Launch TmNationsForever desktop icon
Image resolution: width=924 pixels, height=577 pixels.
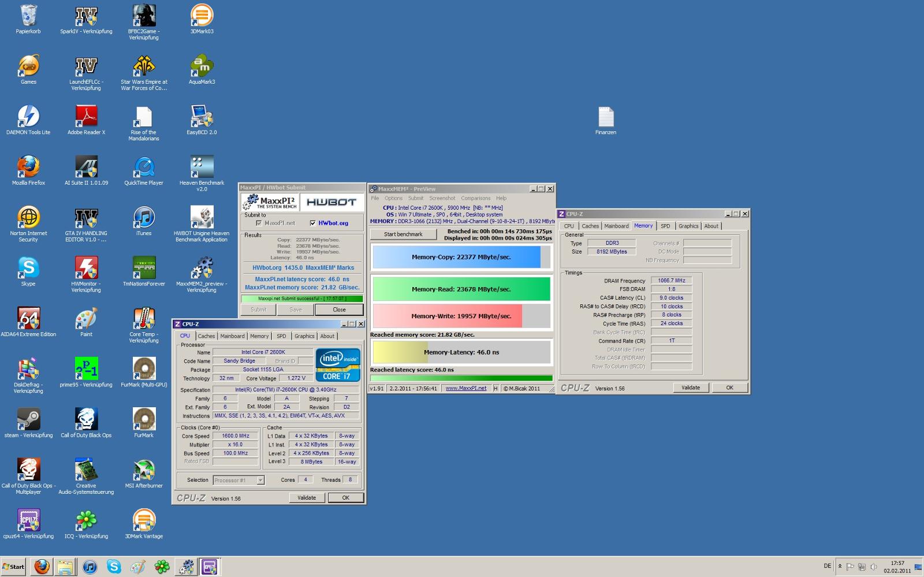point(144,271)
